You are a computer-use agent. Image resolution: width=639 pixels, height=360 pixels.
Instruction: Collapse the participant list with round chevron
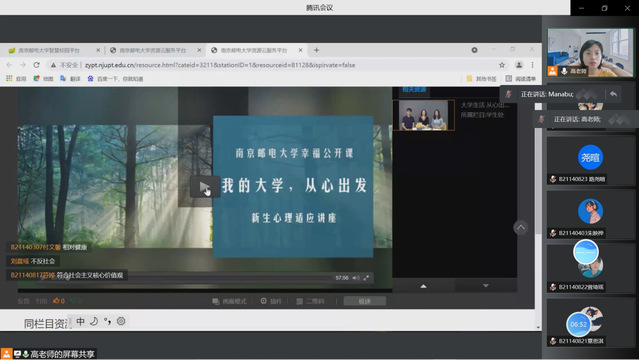521,227
